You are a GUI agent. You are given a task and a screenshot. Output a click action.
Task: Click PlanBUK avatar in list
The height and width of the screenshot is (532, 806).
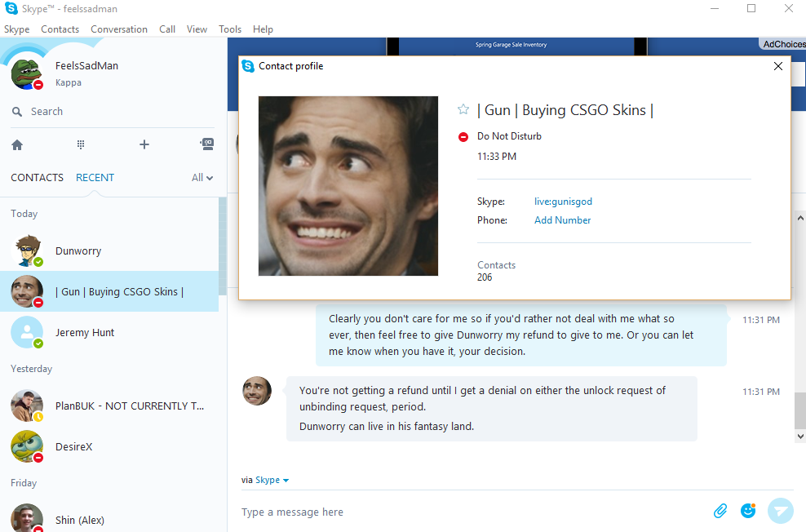coord(27,406)
